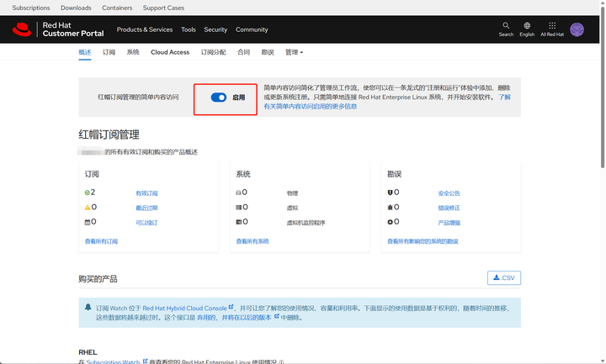Switch to the 订阅分配 tab
606x364 pixels.
(213, 52)
